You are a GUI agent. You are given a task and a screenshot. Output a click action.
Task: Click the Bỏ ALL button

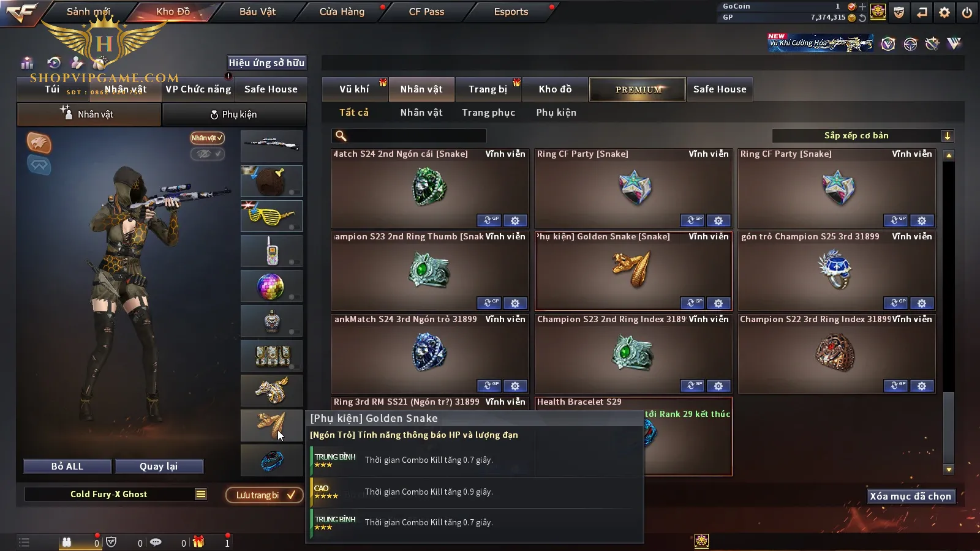67,467
